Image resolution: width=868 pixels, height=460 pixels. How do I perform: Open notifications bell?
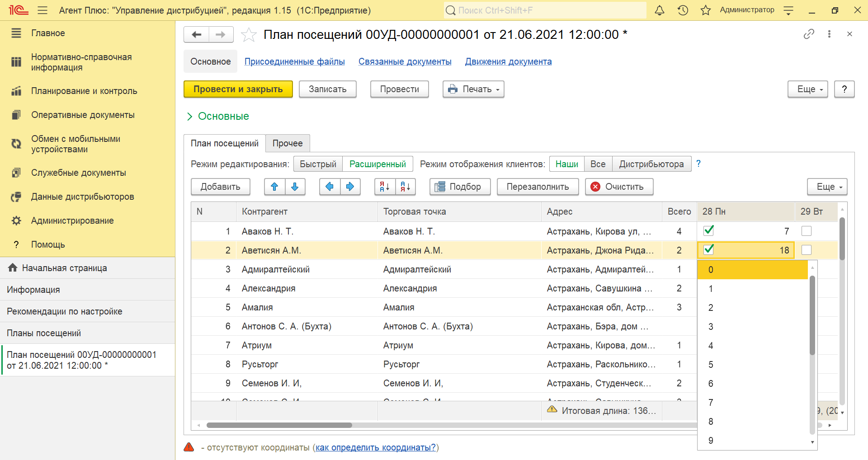click(x=660, y=10)
